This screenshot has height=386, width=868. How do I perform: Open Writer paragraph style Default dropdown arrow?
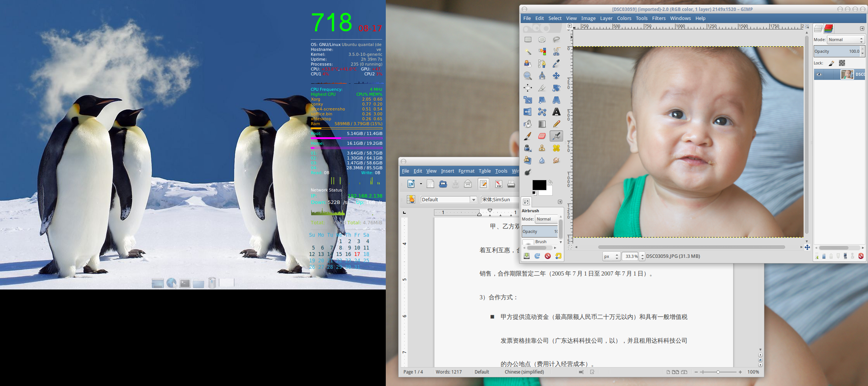click(474, 200)
